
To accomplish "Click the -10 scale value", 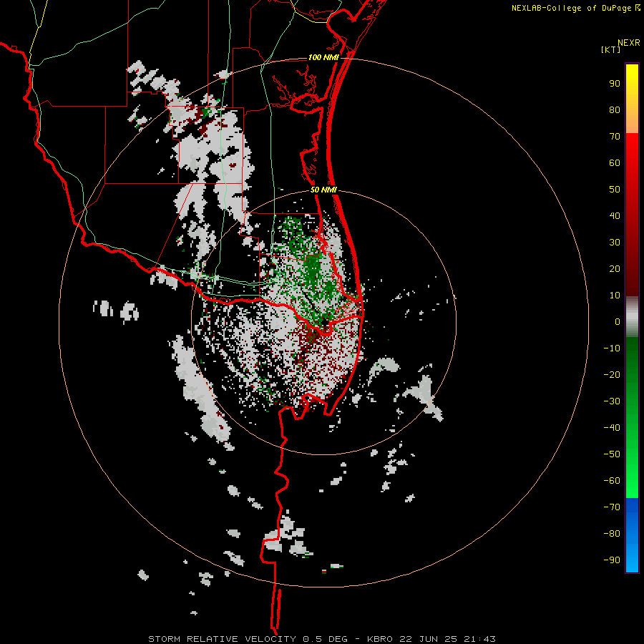I will tap(612, 348).
